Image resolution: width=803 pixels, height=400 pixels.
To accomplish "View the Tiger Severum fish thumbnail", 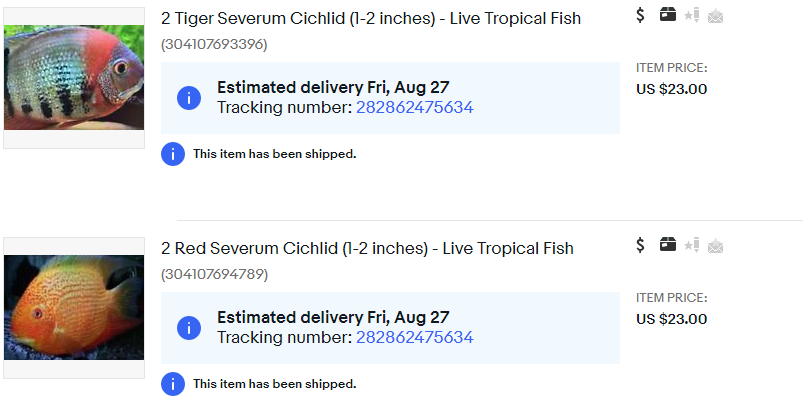I will coord(74,78).
